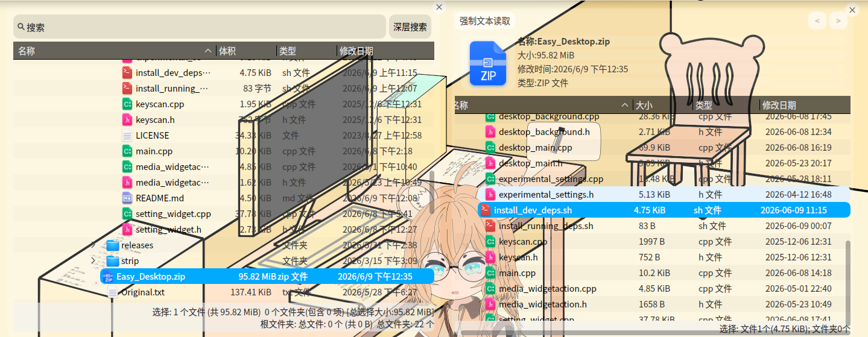
Task: Click the 修改时间 line in preview details
Action: click(572, 69)
